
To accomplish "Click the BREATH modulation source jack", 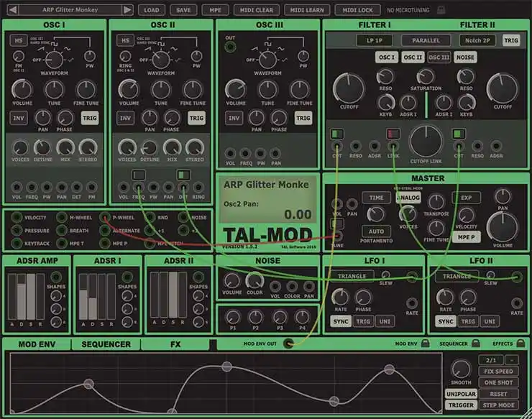I will pyautogui.click(x=61, y=231).
